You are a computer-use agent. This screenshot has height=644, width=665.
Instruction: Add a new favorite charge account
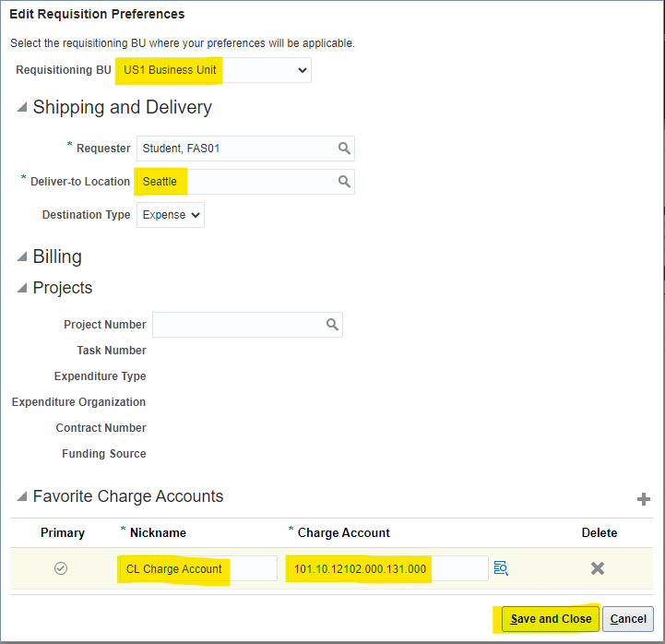[x=643, y=499]
